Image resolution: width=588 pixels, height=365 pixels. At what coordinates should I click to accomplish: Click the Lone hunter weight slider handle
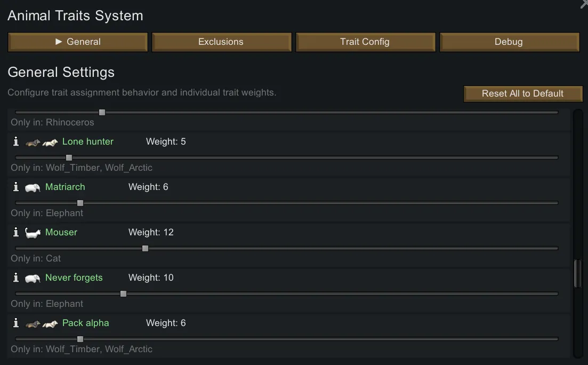(69, 157)
